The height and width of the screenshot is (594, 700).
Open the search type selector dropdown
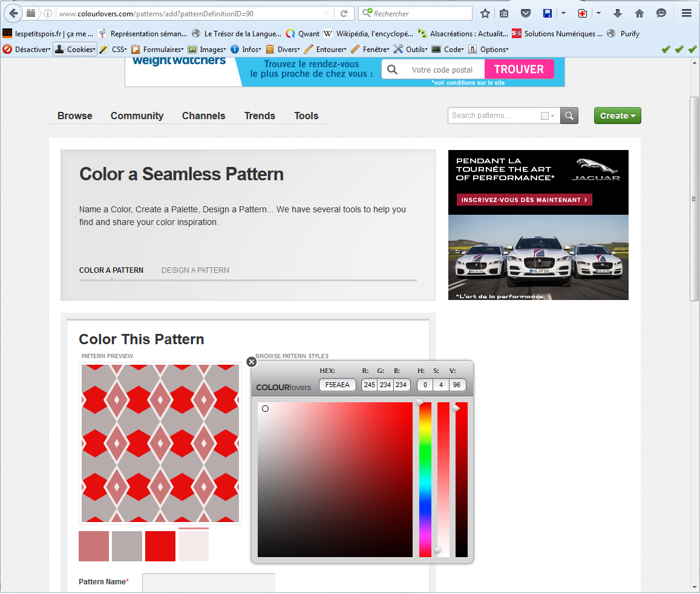coord(548,116)
